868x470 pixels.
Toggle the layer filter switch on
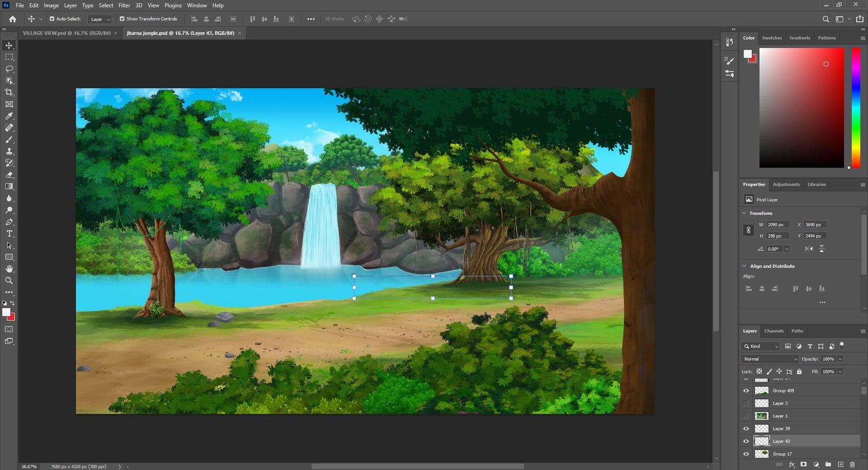pos(842,345)
